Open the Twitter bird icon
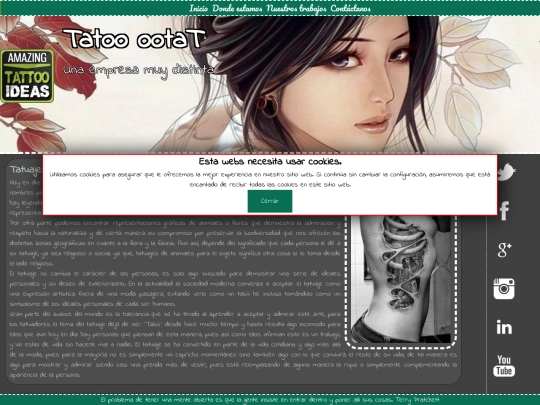This screenshot has width=540, height=405. point(506,172)
